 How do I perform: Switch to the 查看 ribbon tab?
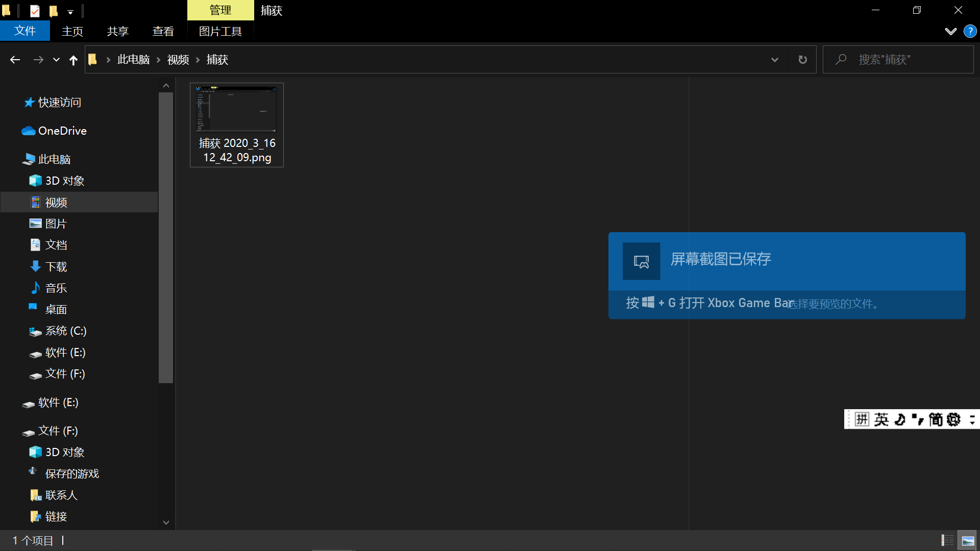pos(163,31)
